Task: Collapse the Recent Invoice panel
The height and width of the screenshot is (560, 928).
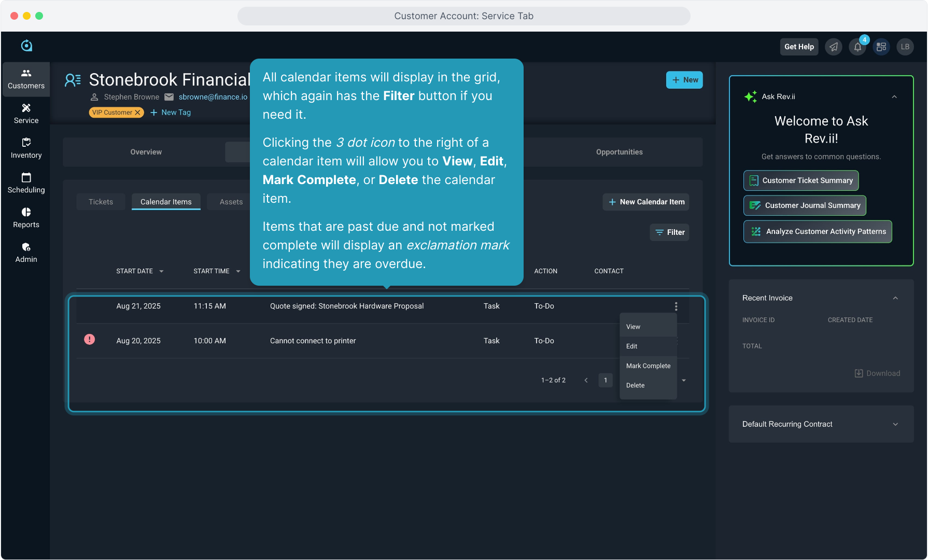Action: tap(895, 298)
